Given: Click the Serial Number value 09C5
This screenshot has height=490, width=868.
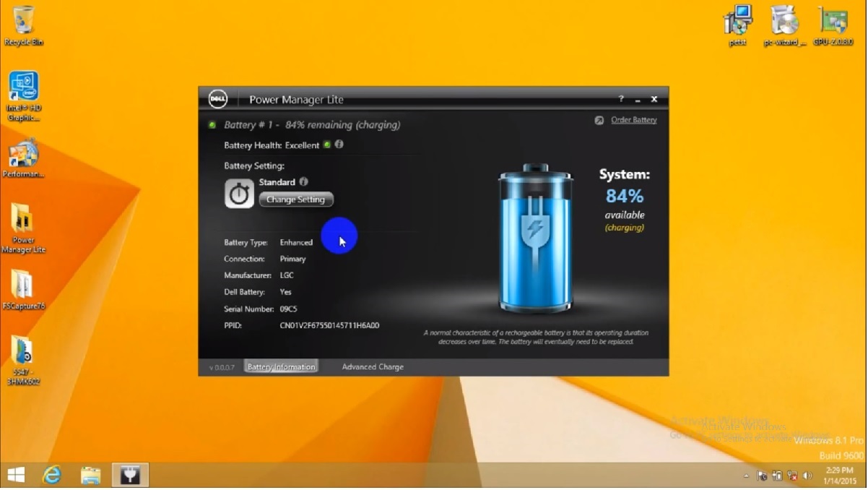Looking at the screenshot, I should click(x=288, y=309).
